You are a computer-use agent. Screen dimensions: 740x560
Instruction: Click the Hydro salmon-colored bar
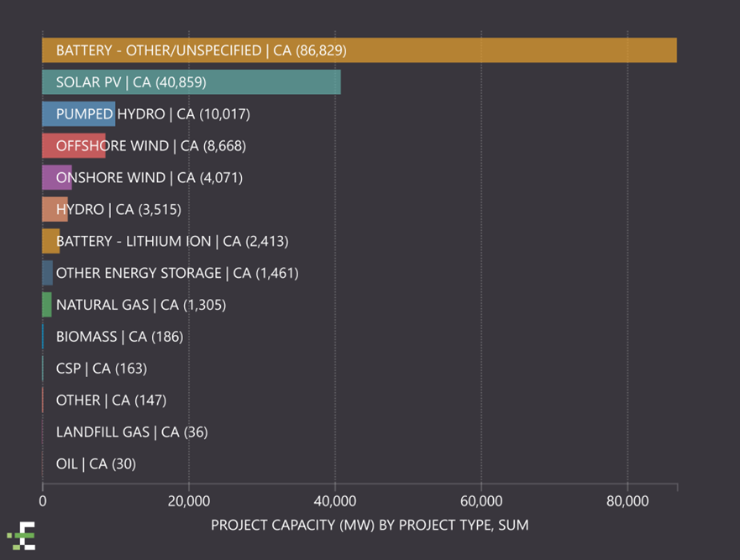coord(55,209)
